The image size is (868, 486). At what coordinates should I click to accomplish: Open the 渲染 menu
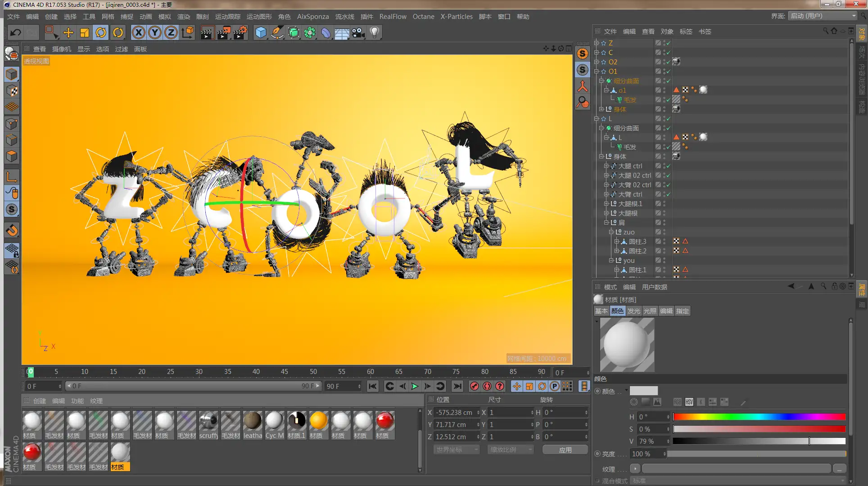click(x=184, y=17)
